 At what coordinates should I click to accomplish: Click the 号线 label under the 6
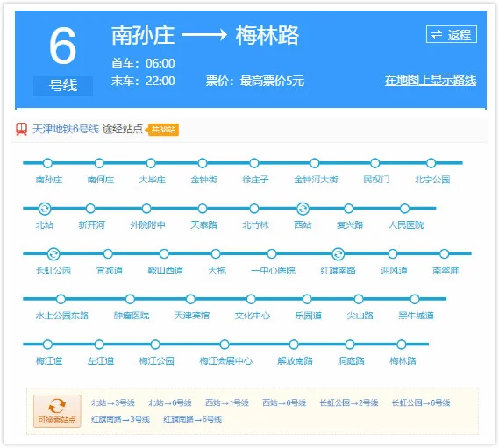pyautogui.click(x=63, y=86)
